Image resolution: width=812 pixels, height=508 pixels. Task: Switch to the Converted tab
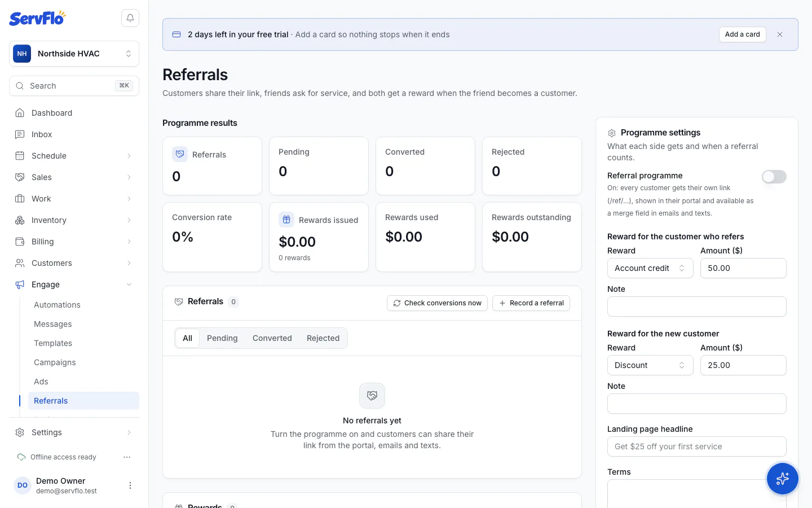tap(272, 338)
